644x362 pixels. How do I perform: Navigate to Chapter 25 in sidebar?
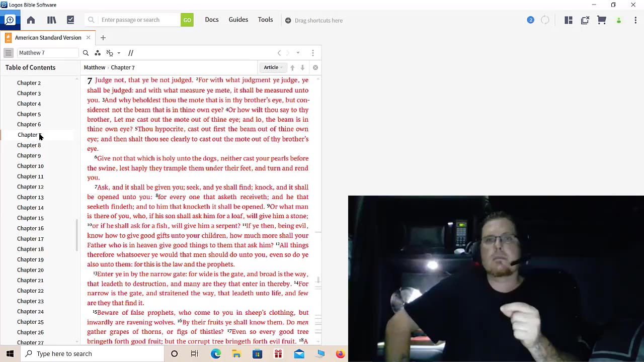[x=30, y=322]
